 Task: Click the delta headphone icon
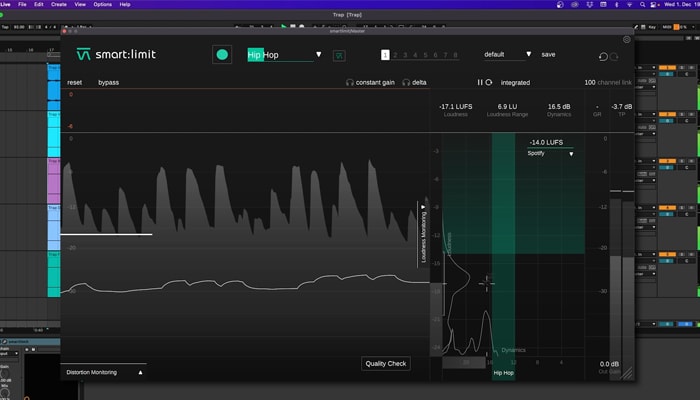point(406,83)
